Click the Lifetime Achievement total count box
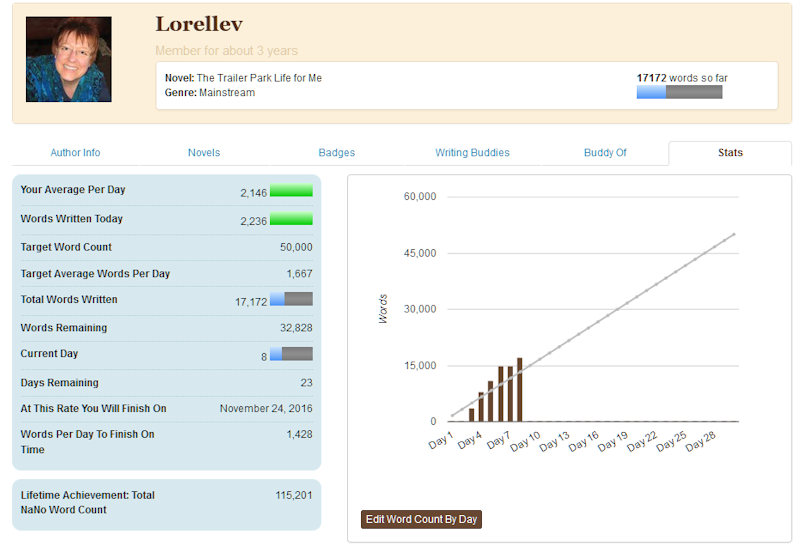This screenshot has width=800, height=553. 166,503
